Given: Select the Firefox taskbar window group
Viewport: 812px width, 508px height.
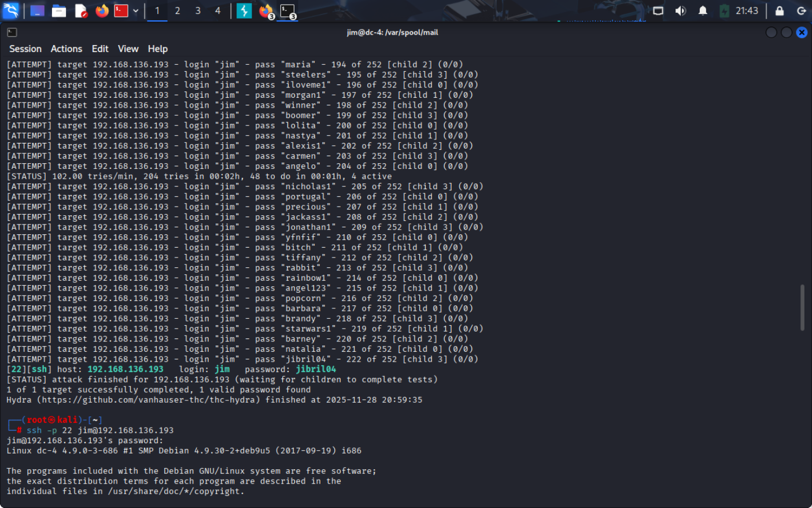Looking at the screenshot, I should pos(266,11).
